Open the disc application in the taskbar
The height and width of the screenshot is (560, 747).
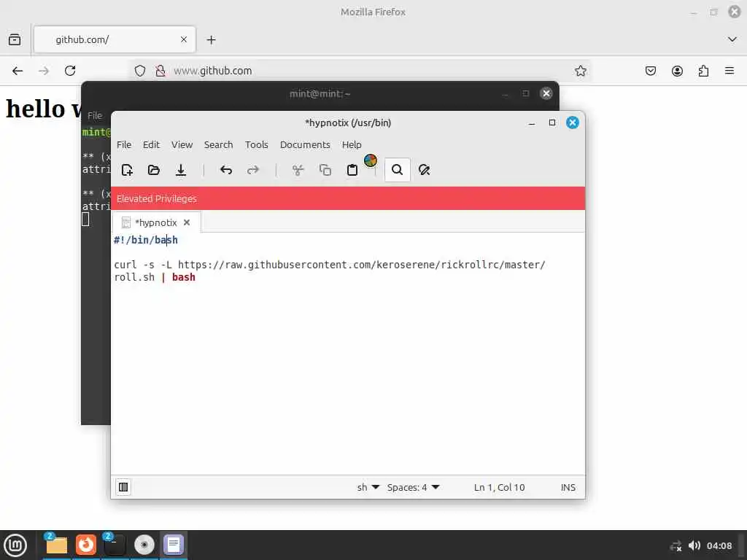click(x=144, y=545)
